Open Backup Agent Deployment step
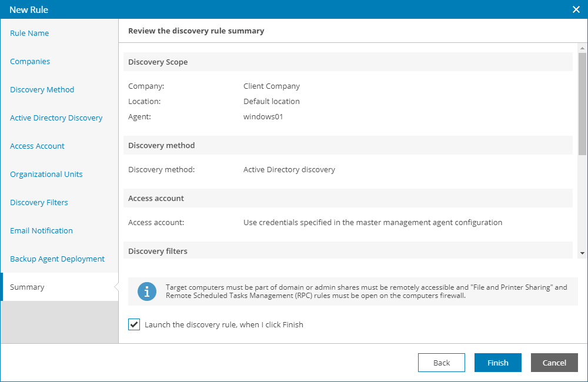 click(58, 259)
